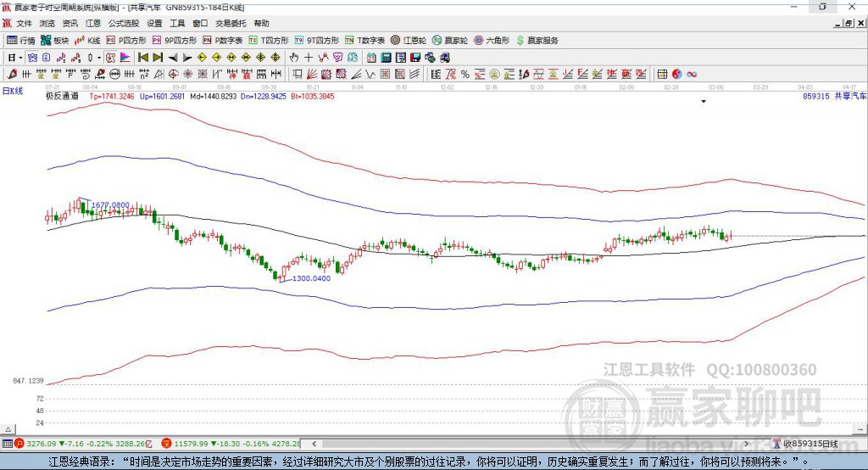Toggle the 权 adjustment icon

click(x=111, y=58)
